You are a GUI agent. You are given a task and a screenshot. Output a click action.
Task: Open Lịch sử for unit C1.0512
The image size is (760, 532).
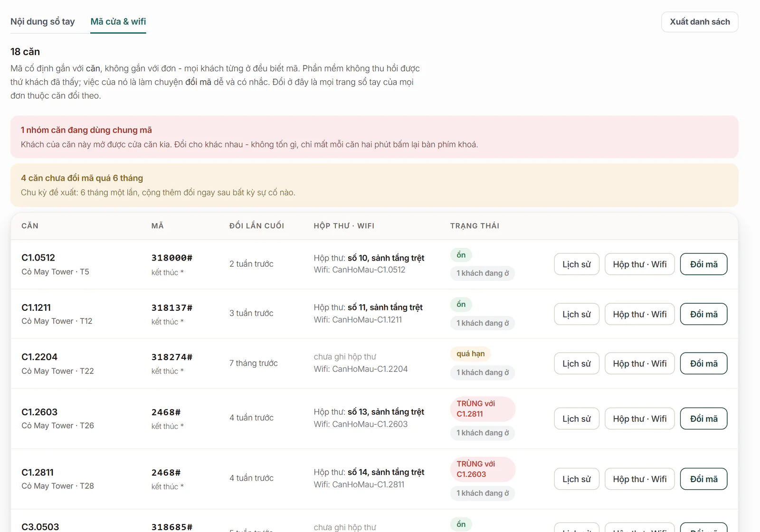click(577, 264)
